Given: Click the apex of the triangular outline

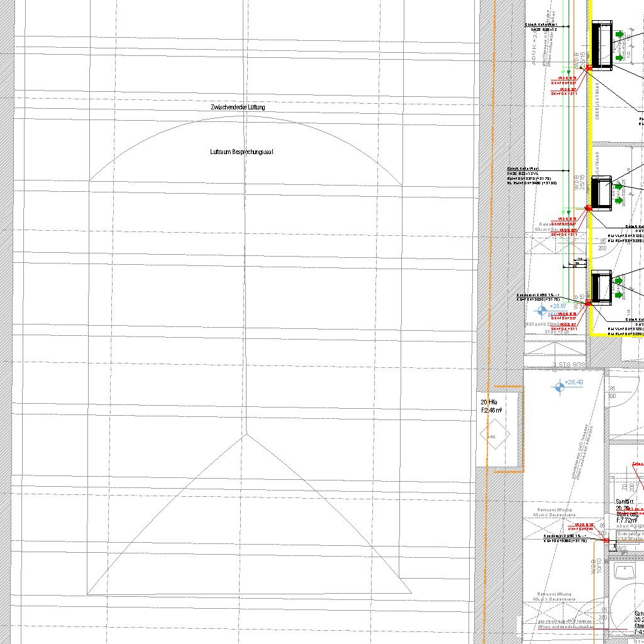Looking at the screenshot, I should tap(246, 434).
